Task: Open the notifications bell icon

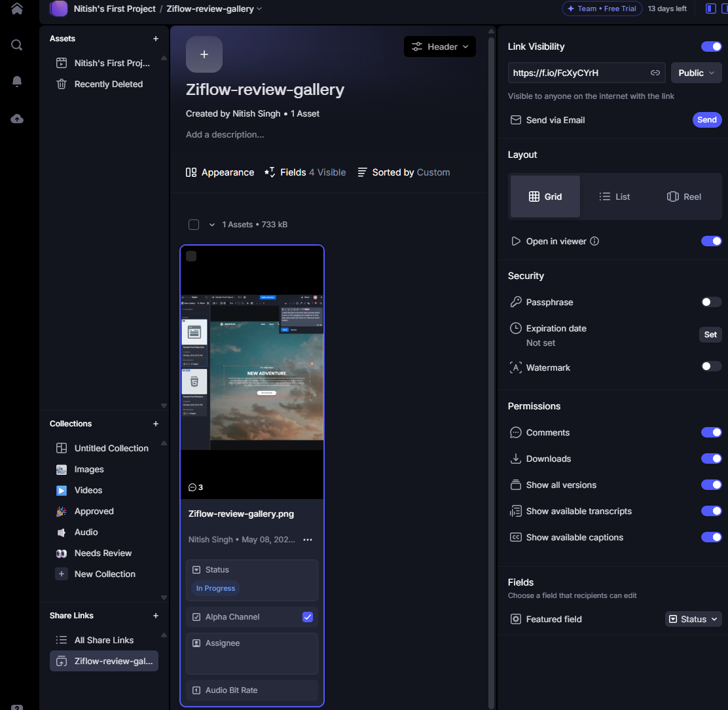Action: pos(17,81)
